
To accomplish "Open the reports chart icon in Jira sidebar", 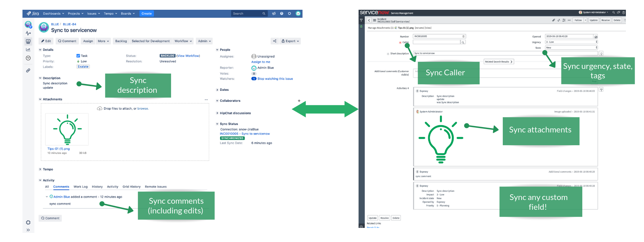I will pyautogui.click(x=28, y=50).
